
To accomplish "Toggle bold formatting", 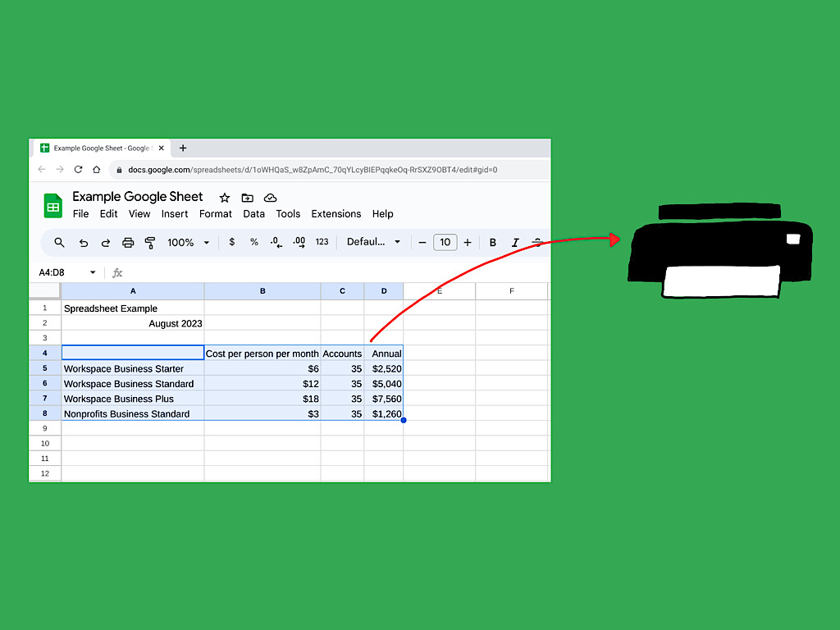I will 492,242.
